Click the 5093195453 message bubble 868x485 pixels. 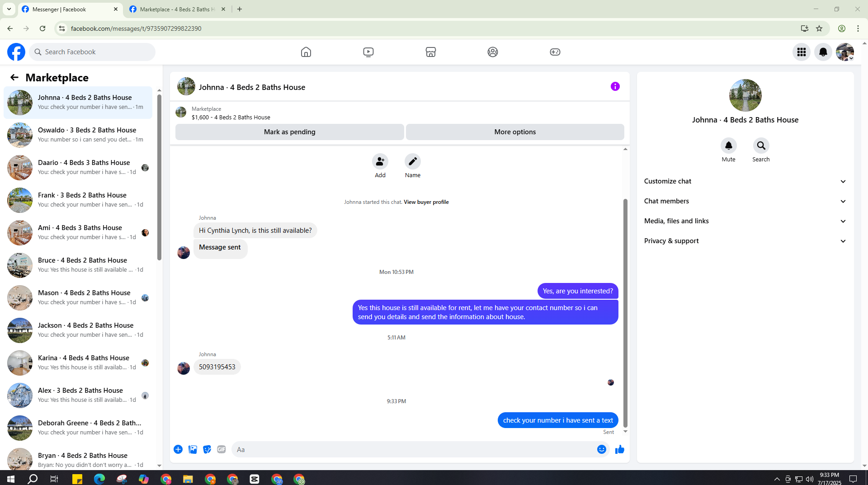(x=217, y=367)
